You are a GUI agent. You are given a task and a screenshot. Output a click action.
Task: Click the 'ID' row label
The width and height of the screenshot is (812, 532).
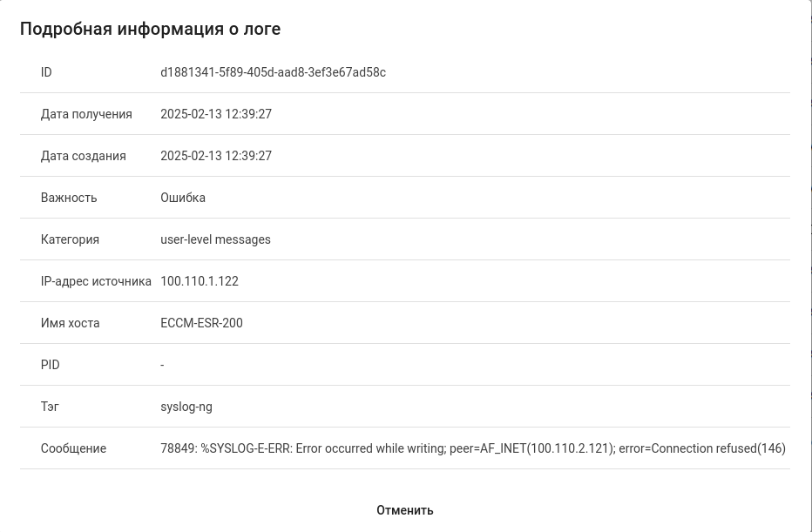coord(46,72)
